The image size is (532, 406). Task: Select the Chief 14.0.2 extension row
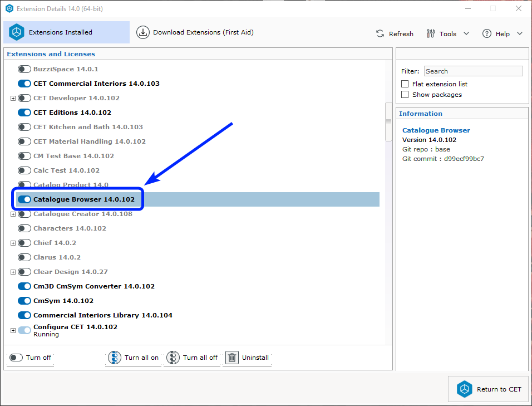[55, 243]
